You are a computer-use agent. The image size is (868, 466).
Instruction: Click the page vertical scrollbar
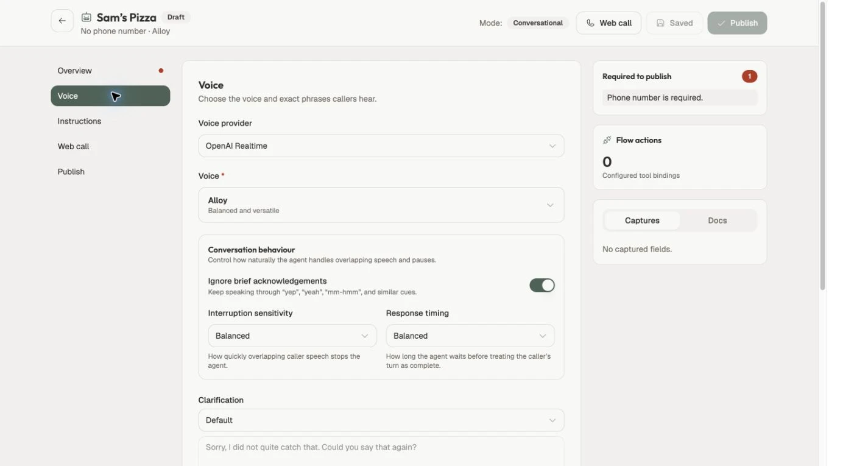822,146
